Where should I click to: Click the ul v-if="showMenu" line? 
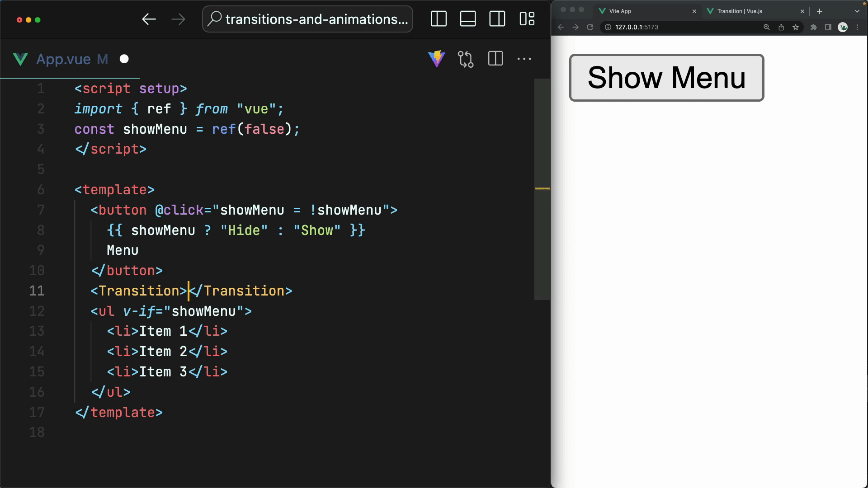pos(171,311)
